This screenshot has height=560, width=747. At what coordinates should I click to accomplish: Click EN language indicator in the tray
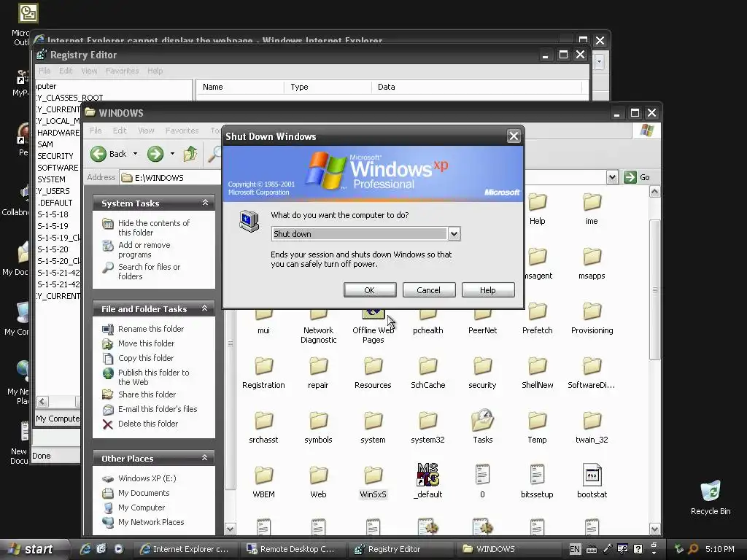(575, 549)
